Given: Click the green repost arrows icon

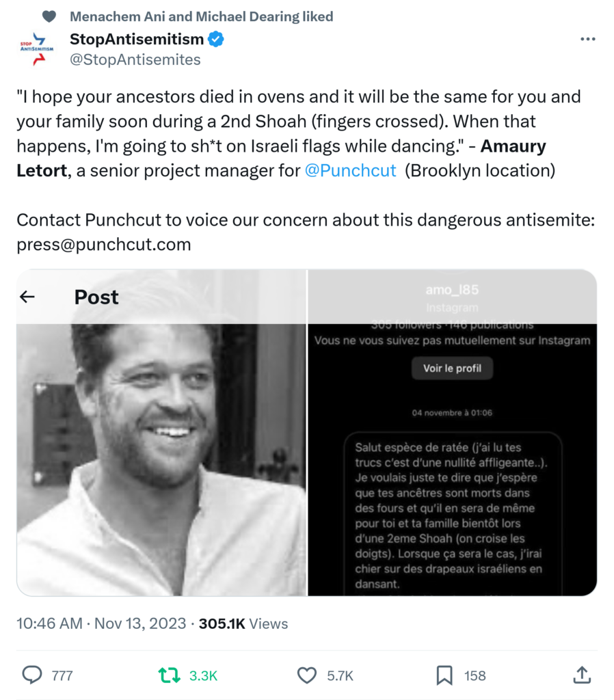Looking at the screenshot, I should [x=167, y=675].
